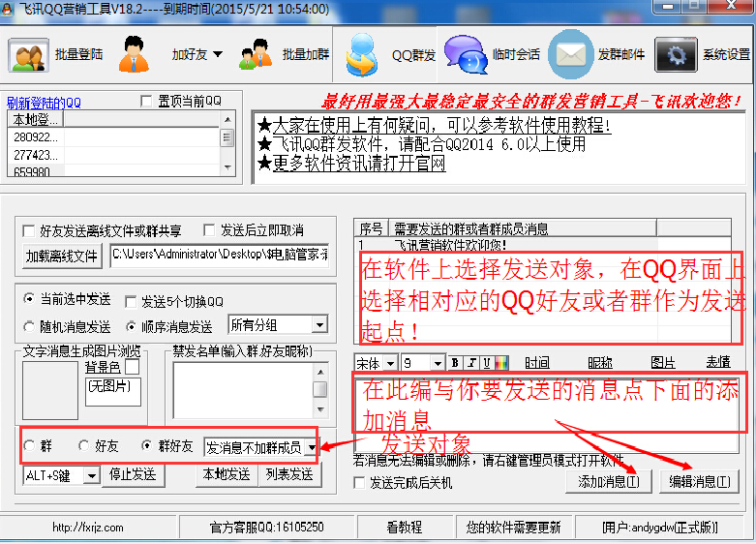Viewport: 756px width, 544px height.
Task: Insert 图片 link above message editor
Action: coord(663,363)
